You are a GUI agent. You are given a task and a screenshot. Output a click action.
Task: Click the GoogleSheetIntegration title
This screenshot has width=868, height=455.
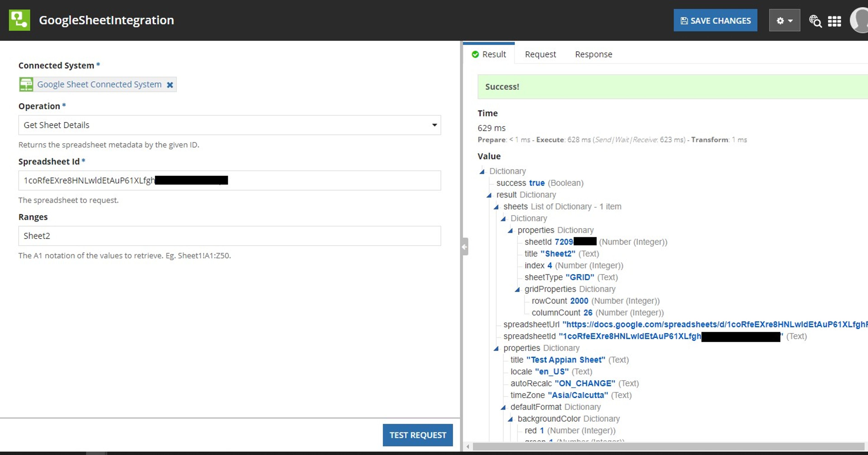pyautogui.click(x=106, y=20)
